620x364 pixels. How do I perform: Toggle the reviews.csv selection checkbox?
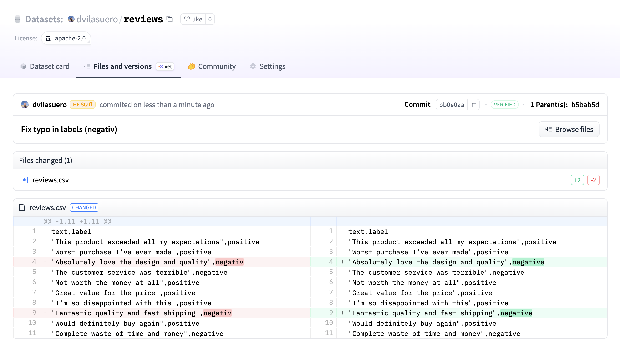24,180
